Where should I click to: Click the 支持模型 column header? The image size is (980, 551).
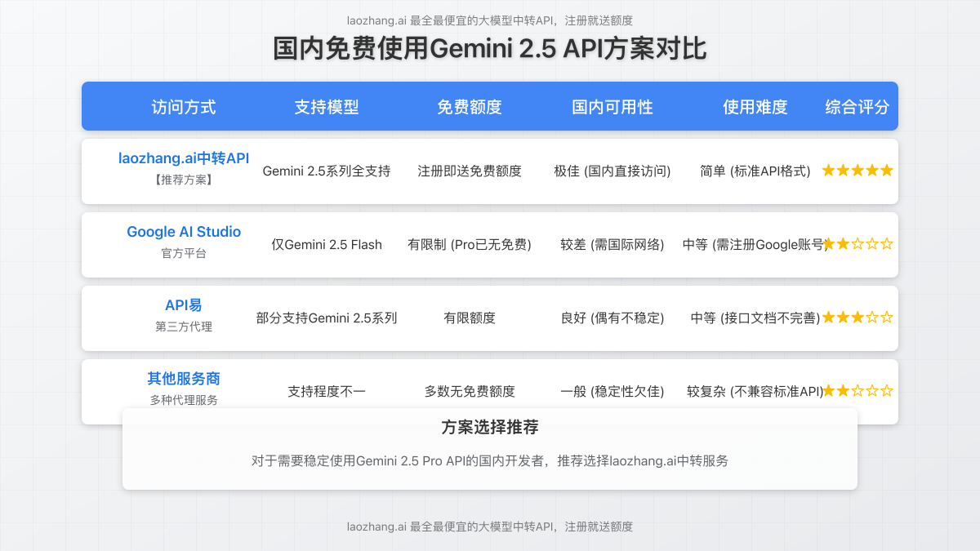coord(327,107)
